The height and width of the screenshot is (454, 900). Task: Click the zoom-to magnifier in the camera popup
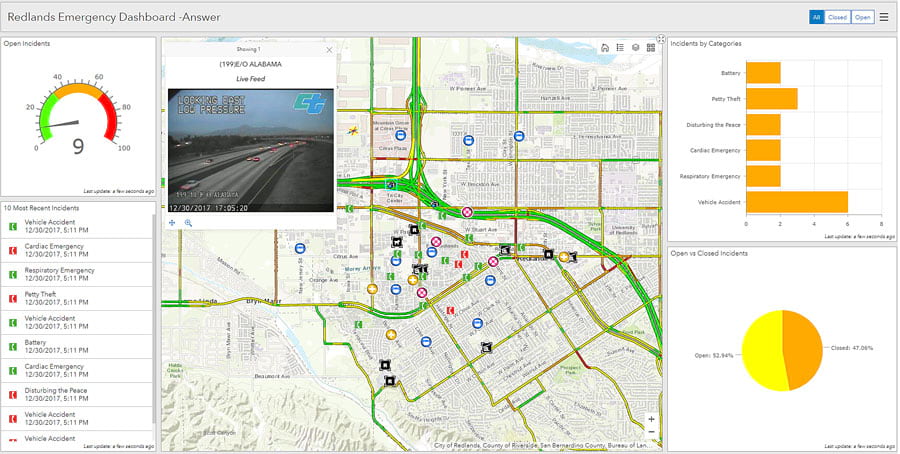[188, 223]
